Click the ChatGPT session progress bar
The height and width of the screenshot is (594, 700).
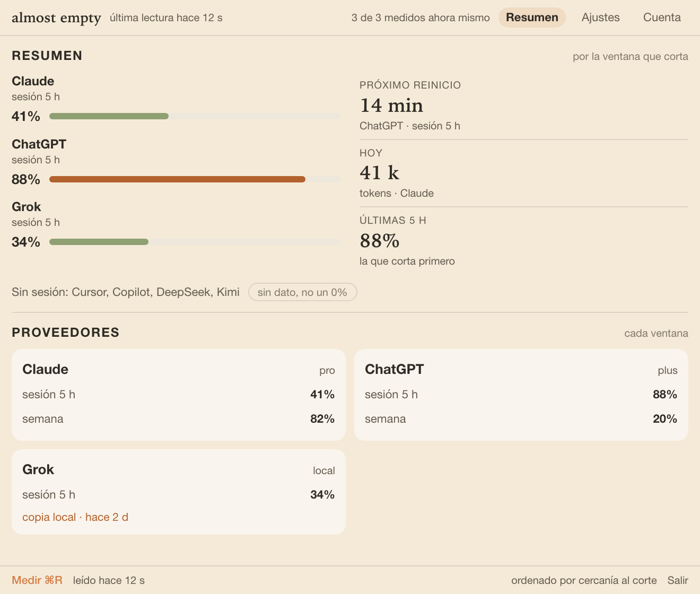195,179
